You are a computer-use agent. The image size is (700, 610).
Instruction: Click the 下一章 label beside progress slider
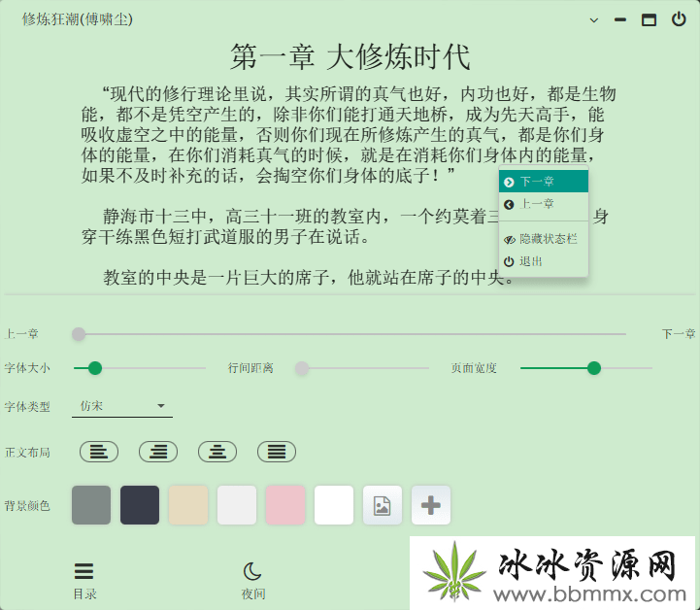[679, 333]
